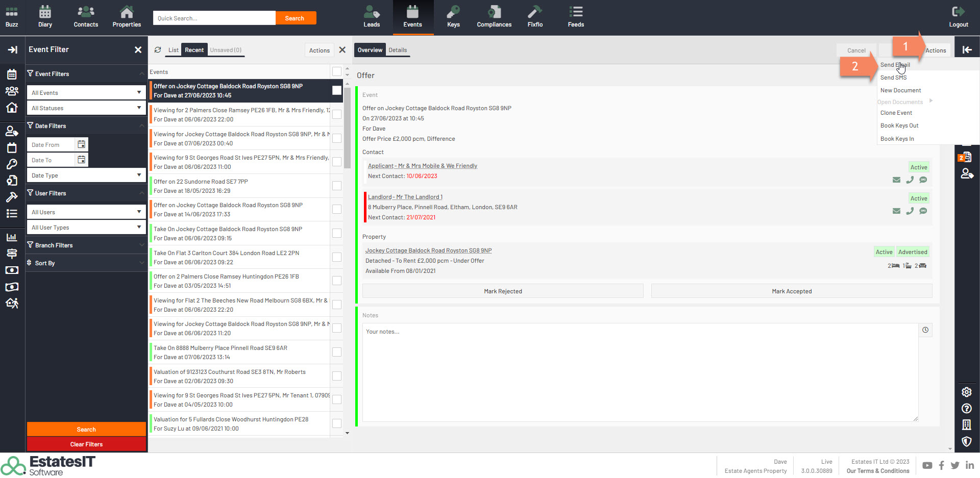Select the Valuation of 9123123 Couthurst Road checkbox
Viewport: 980px width, 478px height.
coord(337,376)
